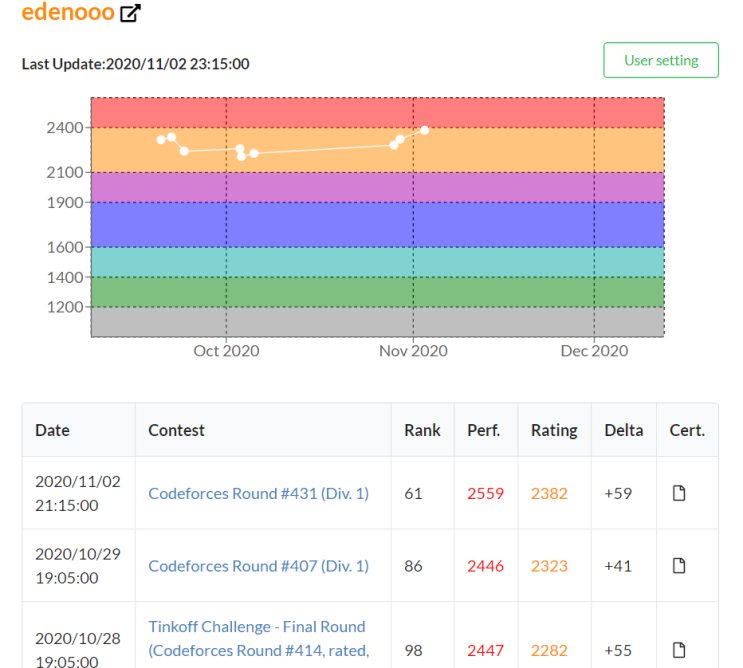
Task: Open certificate icon for Tinkoff Challenge row
Action: (x=679, y=650)
